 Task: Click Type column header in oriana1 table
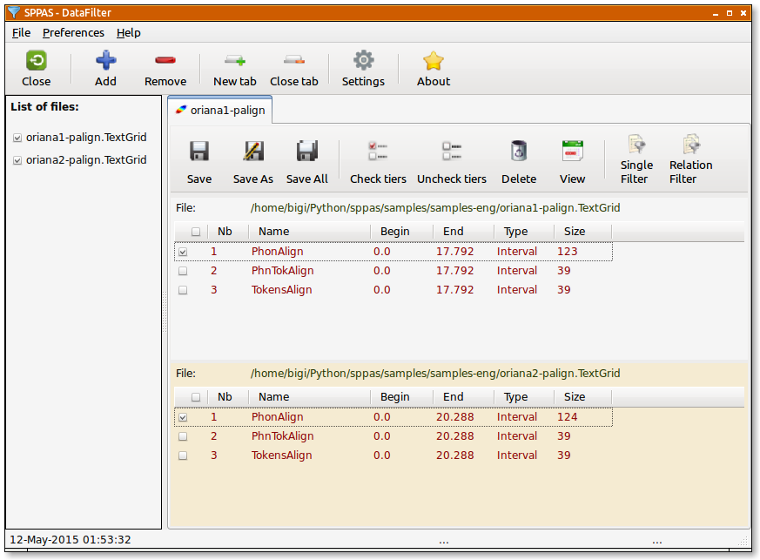tap(524, 232)
